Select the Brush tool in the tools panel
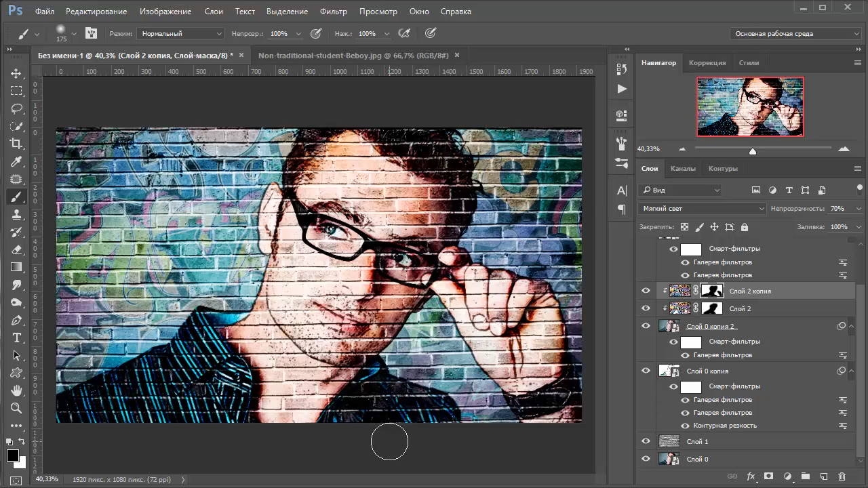Image resolution: width=868 pixels, height=488 pixels. click(16, 197)
